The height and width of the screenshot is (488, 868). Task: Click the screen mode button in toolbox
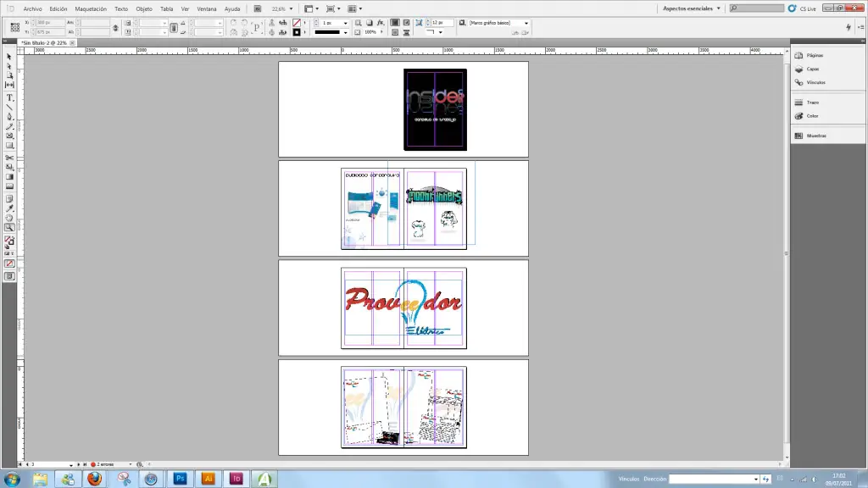9,276
